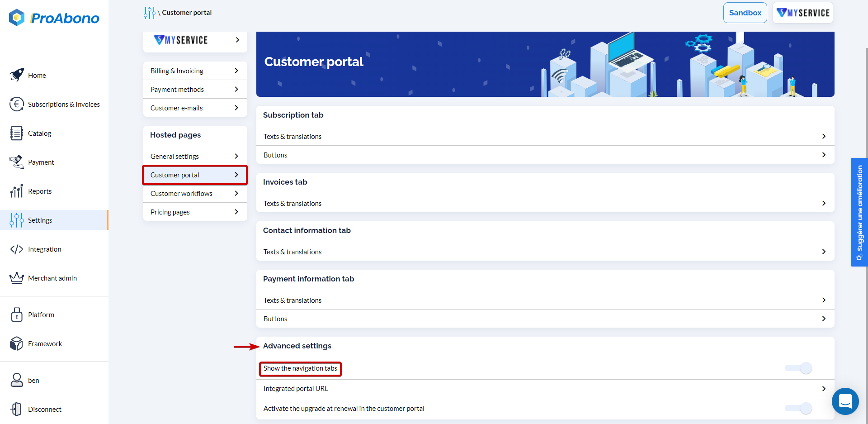Screen dimensions: 868x424
Task: Open the chat support bubble
Action: click(x=845, y=401)
